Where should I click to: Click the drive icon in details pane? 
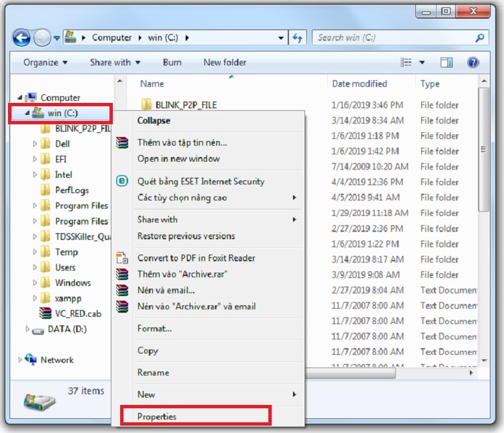point(39,402)
